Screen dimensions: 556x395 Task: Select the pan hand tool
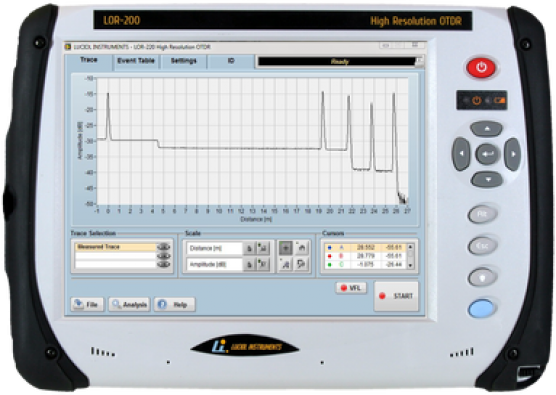(x=302, y=248)
